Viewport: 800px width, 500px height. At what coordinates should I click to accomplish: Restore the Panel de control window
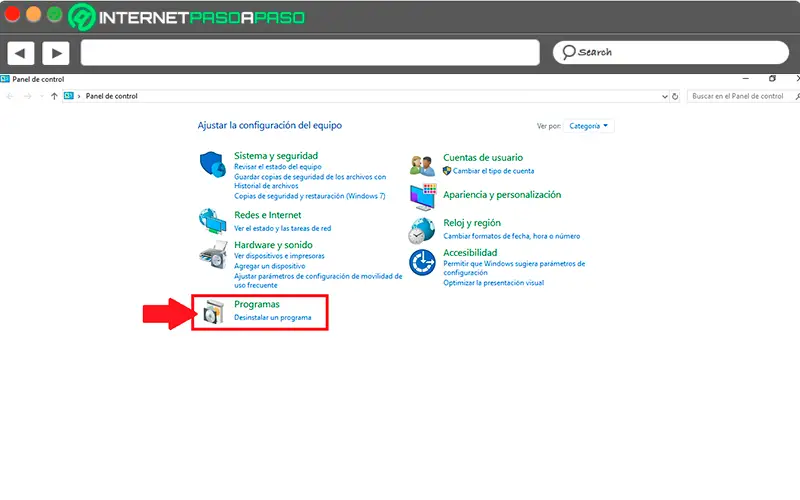[772, 79]
